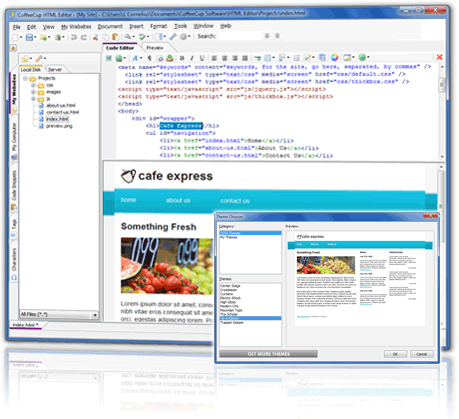
Task: Click OK in Theme Chooser dialog
Action: click(x=395, y=354)
